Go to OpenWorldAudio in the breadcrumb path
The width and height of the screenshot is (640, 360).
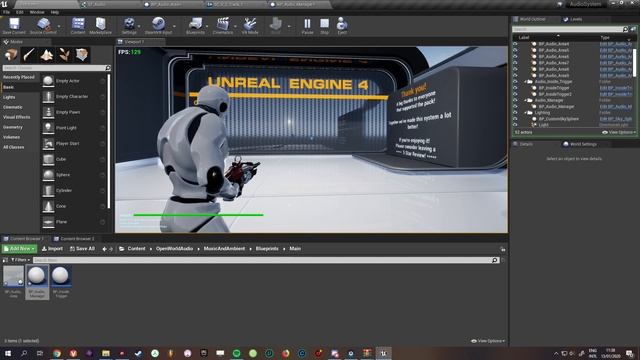coord(174,249)
